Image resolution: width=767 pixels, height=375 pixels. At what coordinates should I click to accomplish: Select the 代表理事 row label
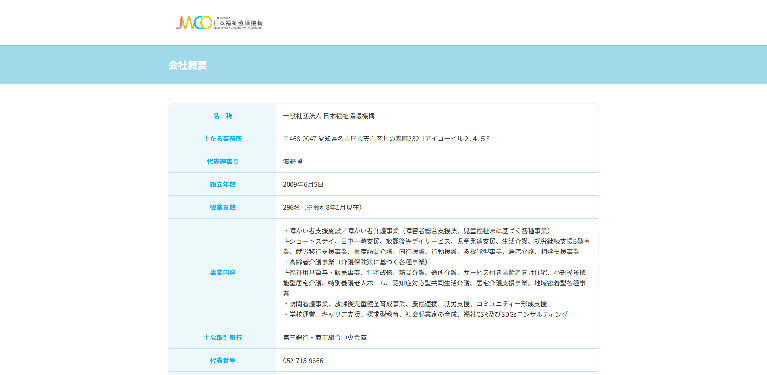(x=222, y=161)
